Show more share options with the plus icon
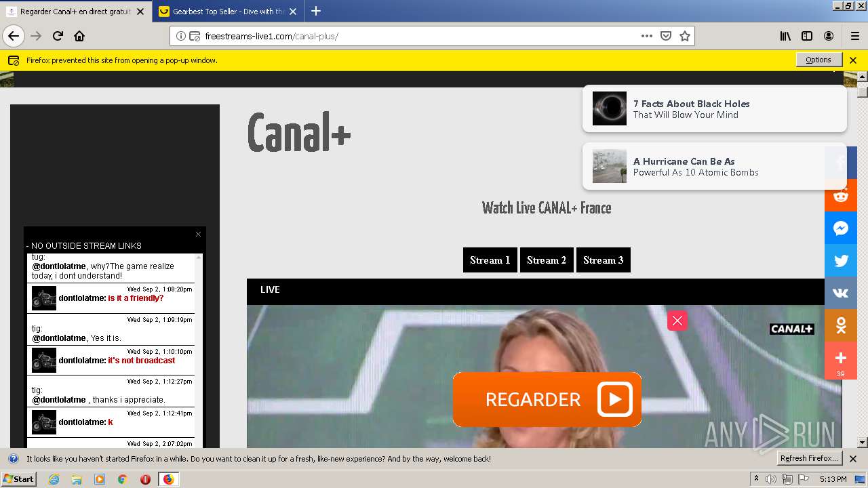This screenshot has height=488, width=868. [841, 360]
